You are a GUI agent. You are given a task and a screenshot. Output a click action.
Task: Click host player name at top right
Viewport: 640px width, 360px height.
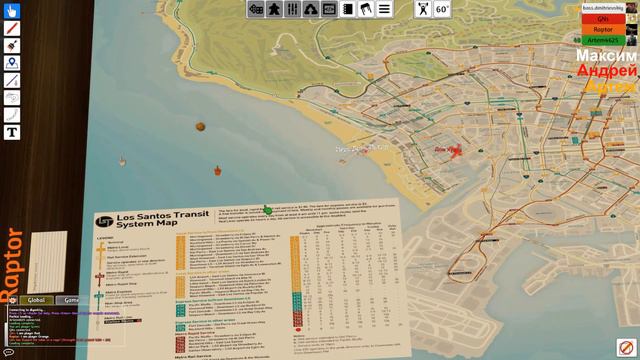603,8
